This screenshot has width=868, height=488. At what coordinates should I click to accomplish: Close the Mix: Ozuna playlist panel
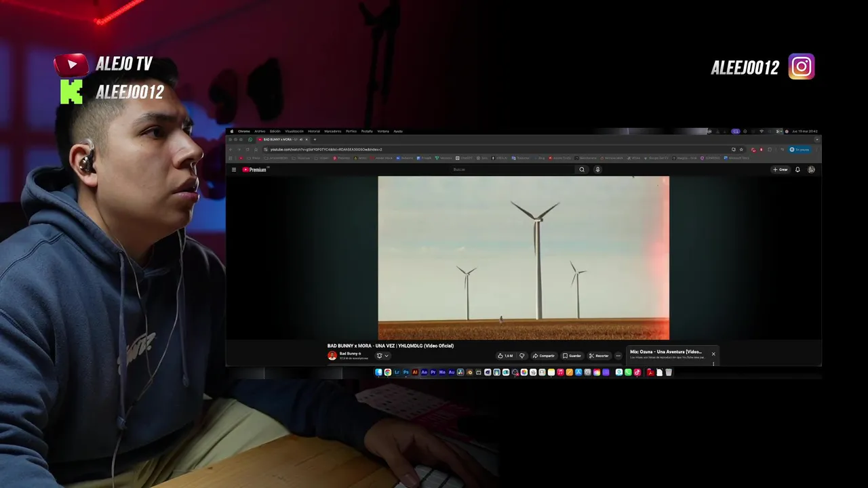click(713, 354)
